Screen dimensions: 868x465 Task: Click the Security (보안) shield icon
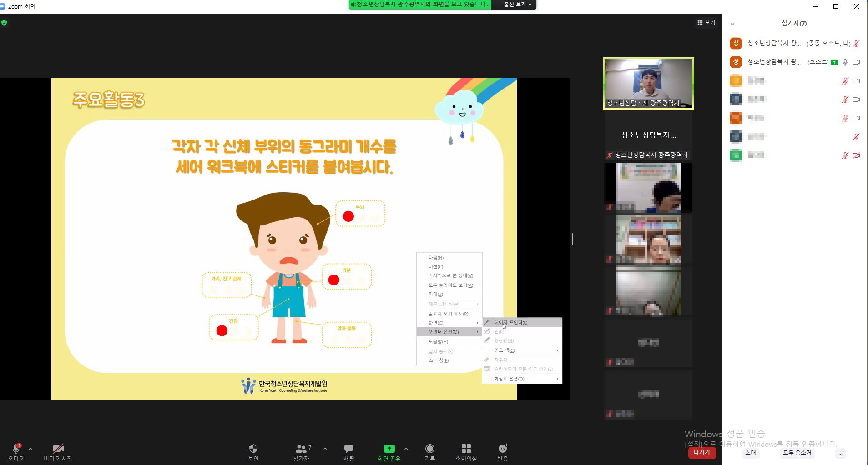253,449
